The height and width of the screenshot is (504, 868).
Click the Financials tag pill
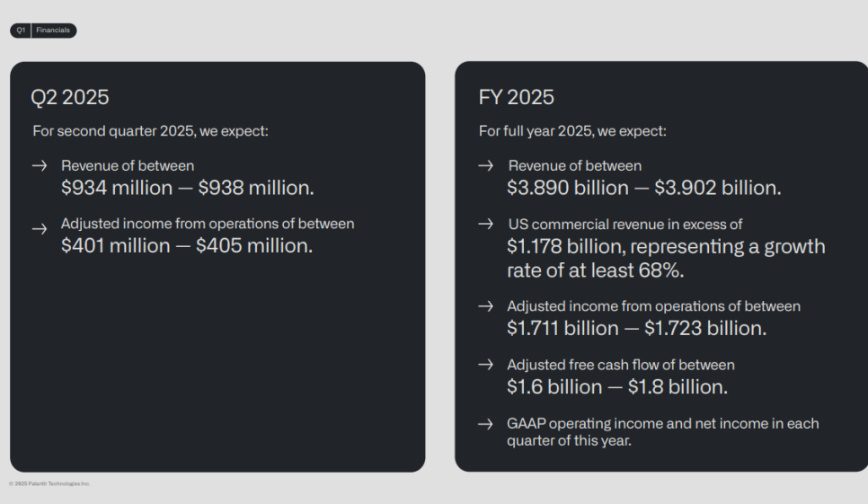(54, 31)
